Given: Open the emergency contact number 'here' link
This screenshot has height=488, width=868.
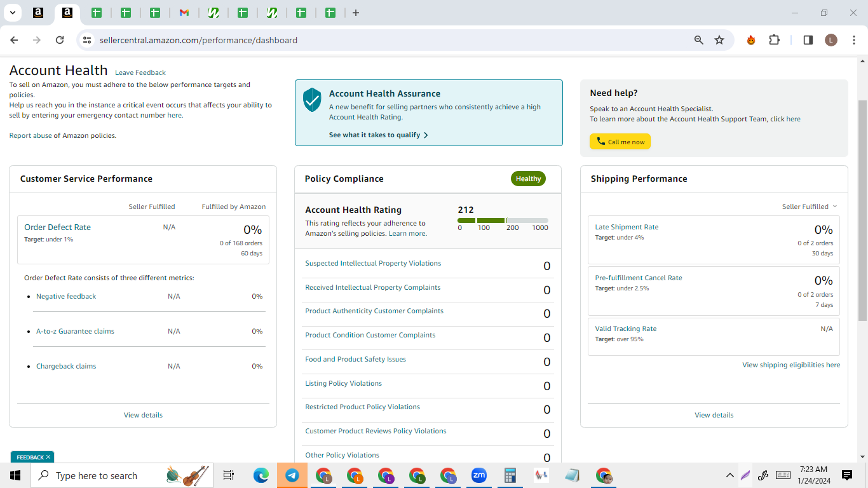Looking at the screenshot, I should 174,116.
